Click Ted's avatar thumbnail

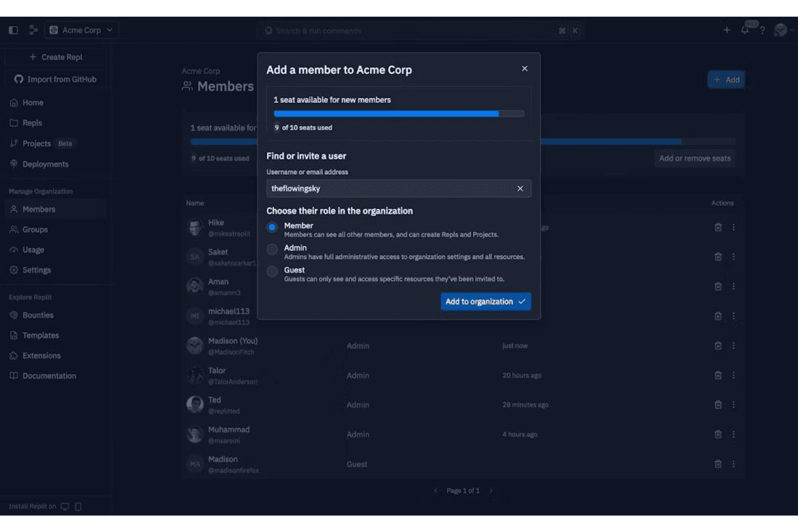[x=195, y=404]
